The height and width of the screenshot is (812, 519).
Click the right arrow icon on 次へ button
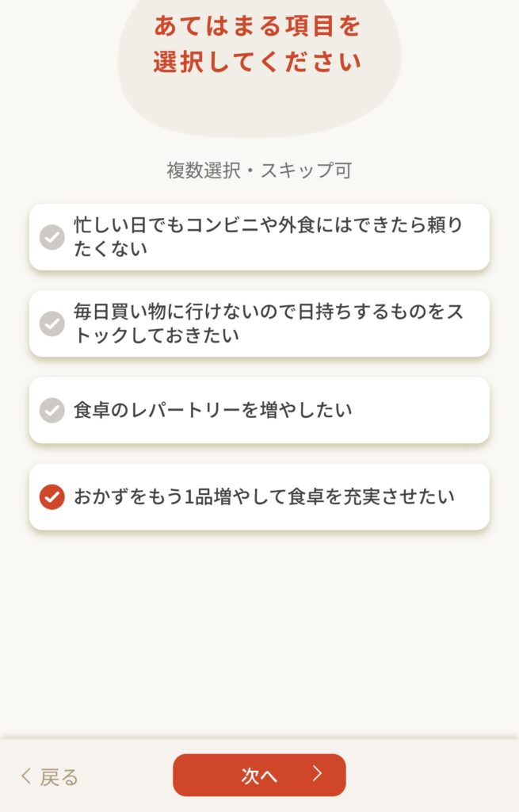pos(318,774)
